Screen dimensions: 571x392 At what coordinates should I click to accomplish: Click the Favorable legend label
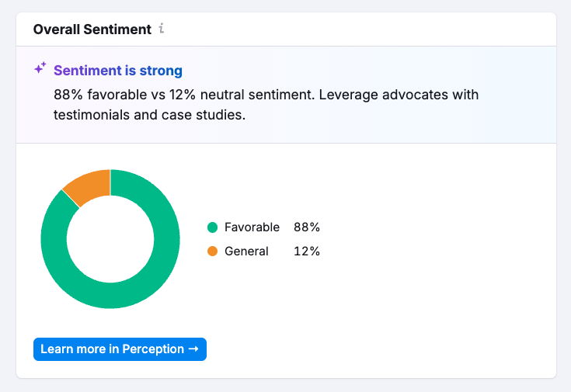[x=252, y=227]
